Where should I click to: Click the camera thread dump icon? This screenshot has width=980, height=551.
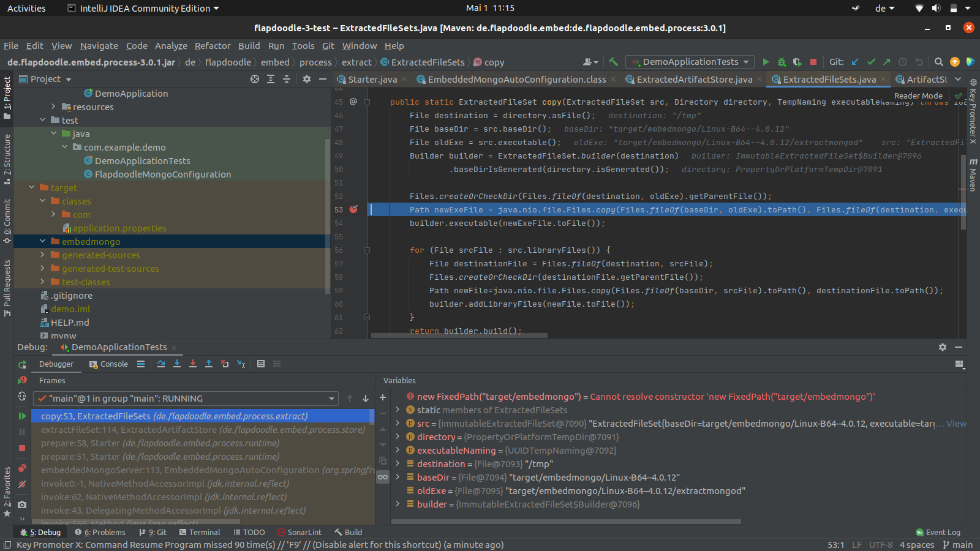[22, 504]
